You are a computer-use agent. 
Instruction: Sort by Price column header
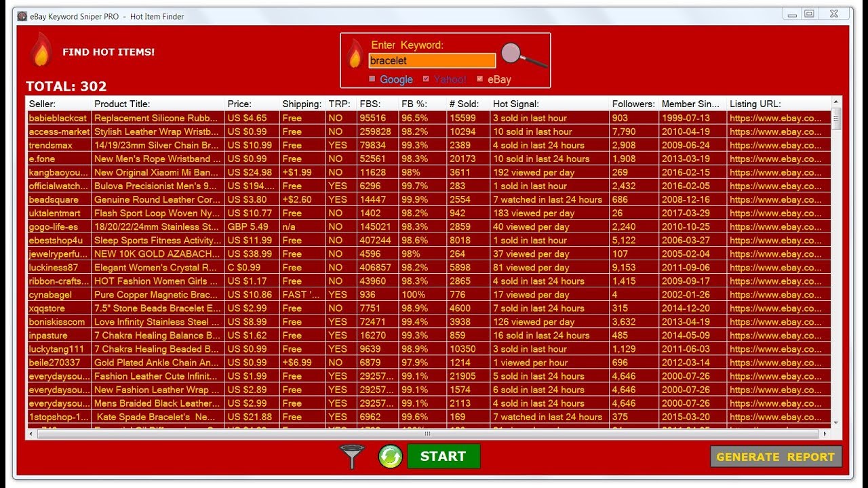coord(252,104)
